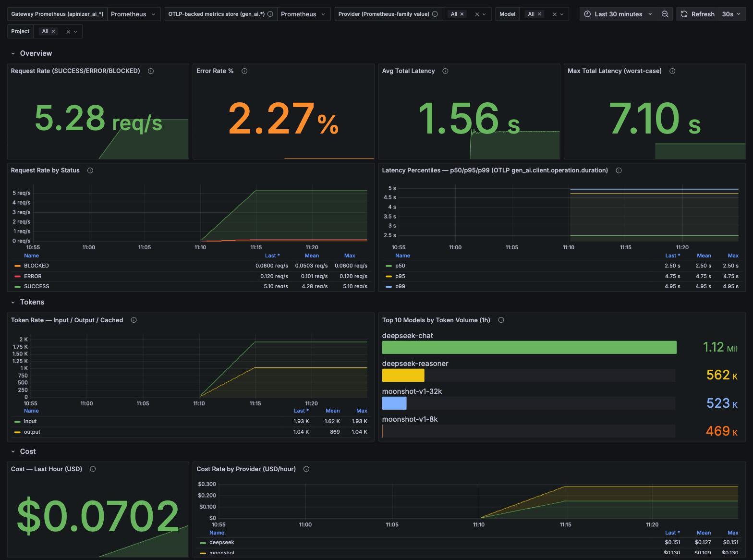Screen dimensions: 753x560
Task: Open Cost Rate by Provider panel title
Action: pyautogui.click(x=246, y=469)
